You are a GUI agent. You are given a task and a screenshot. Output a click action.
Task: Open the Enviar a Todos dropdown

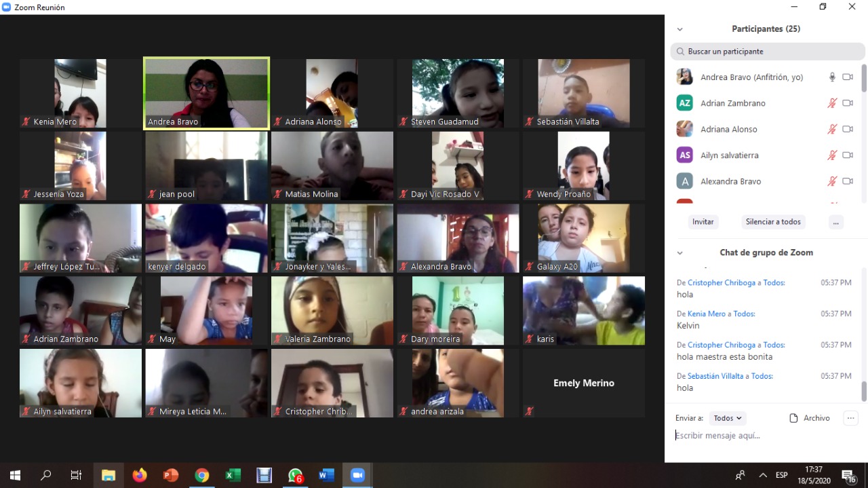pos(728,418)
